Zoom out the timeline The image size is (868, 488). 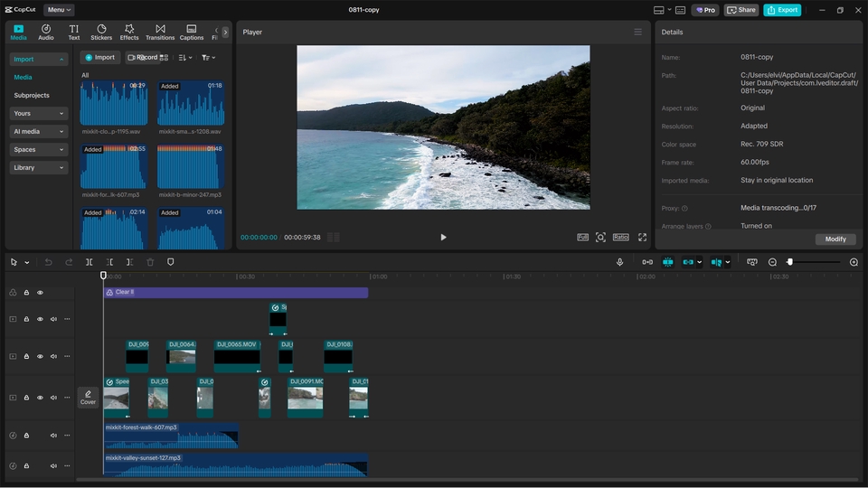772,262
